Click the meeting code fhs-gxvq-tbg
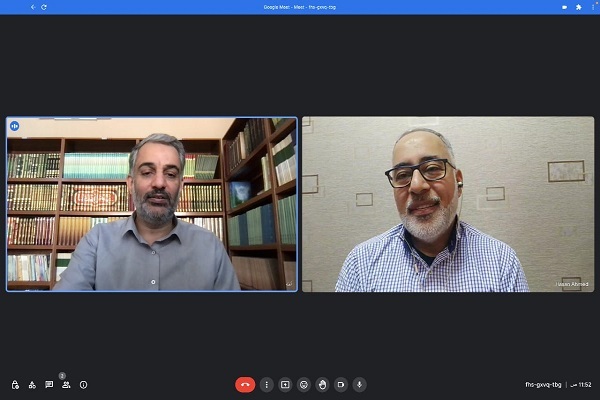600x400 pixels. pos(543,384)
